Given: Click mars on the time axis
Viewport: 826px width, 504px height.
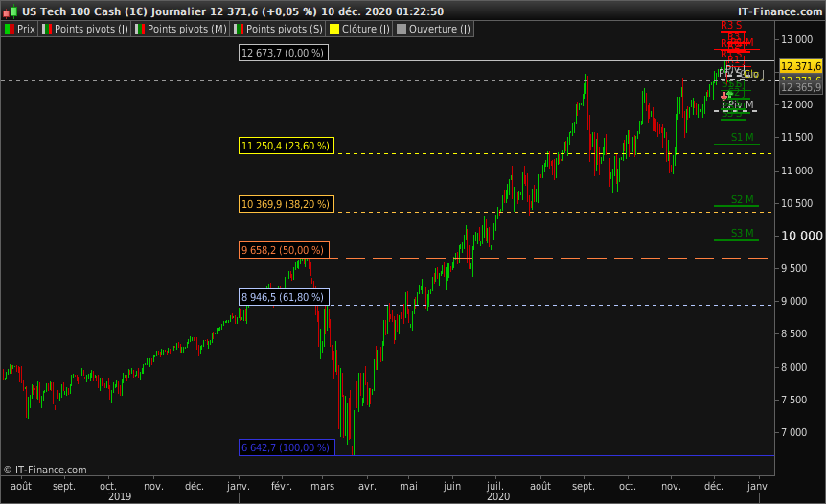Looking at the screenshot, I should coord(322,486).
